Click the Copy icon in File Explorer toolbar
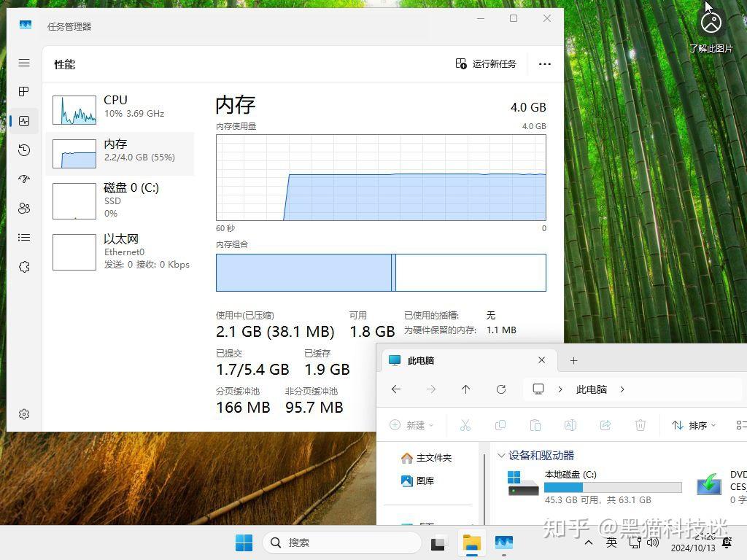Screen dimensions: 747x560 500,425
